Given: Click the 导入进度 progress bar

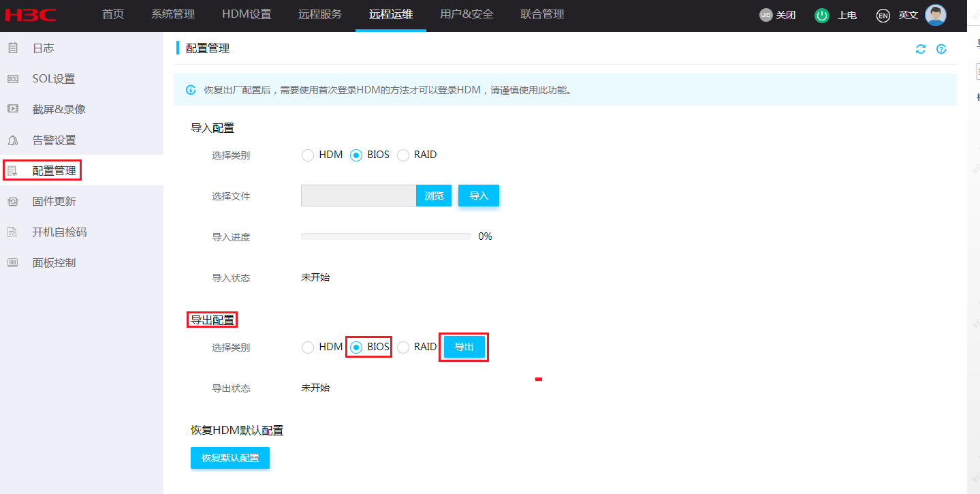Looking at the screenshot, I should (x=386, y=236).
